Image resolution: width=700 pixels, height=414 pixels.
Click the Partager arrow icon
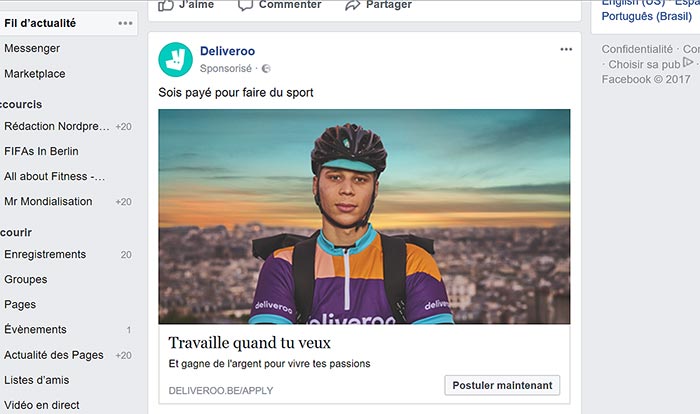(352, 5)
